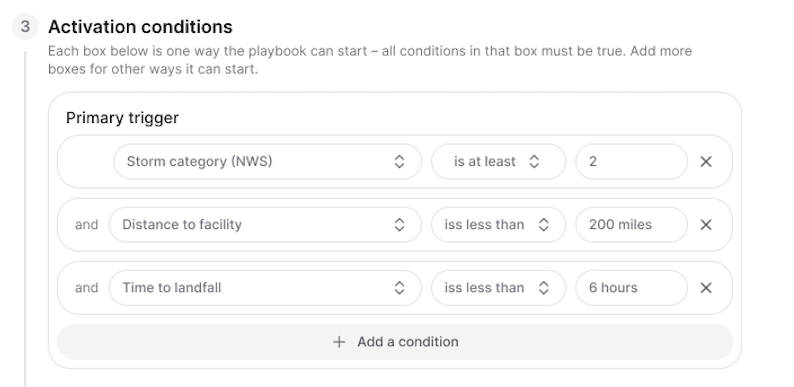794x387 pixels.
Task: Open the operator dropdown in the Distance row
Action: click(498, 224)
